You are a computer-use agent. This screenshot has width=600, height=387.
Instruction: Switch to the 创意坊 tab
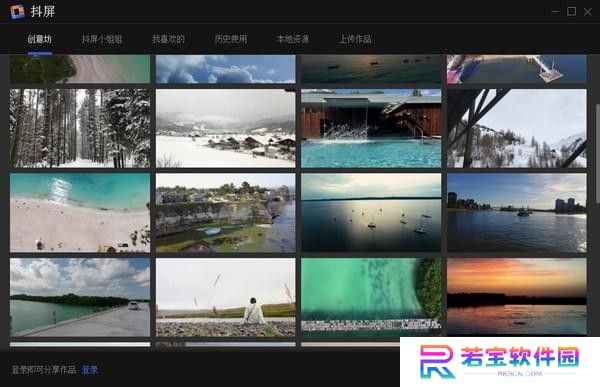tap(39, 39)
